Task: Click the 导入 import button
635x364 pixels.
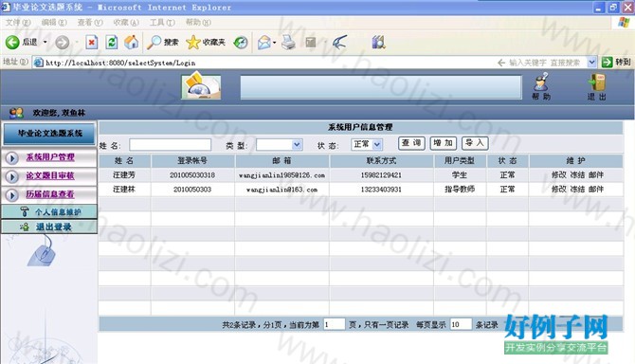Action: coord(475,143)
